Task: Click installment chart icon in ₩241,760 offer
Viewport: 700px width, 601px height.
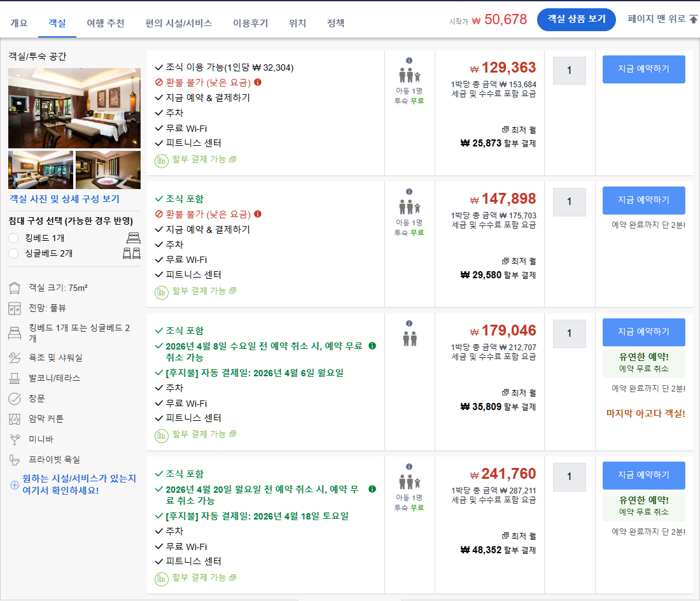Action: [161, 579]
